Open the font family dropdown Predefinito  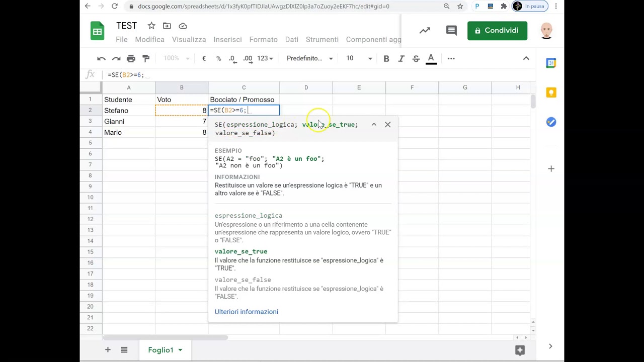309,58
